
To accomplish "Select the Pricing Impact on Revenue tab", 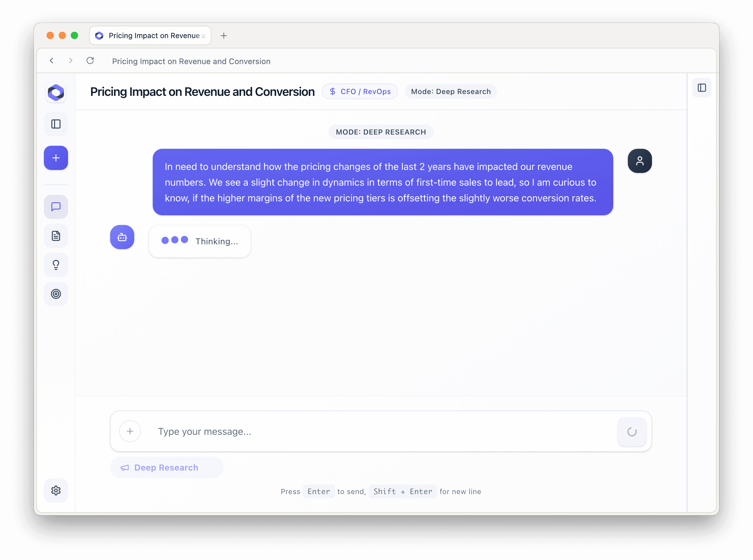I will (151, 36).
